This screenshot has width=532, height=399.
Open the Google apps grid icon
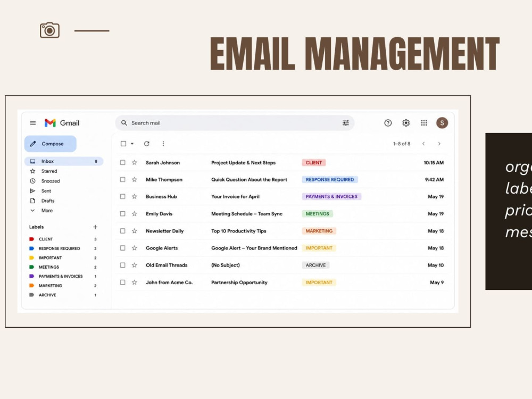coord(424,123)
